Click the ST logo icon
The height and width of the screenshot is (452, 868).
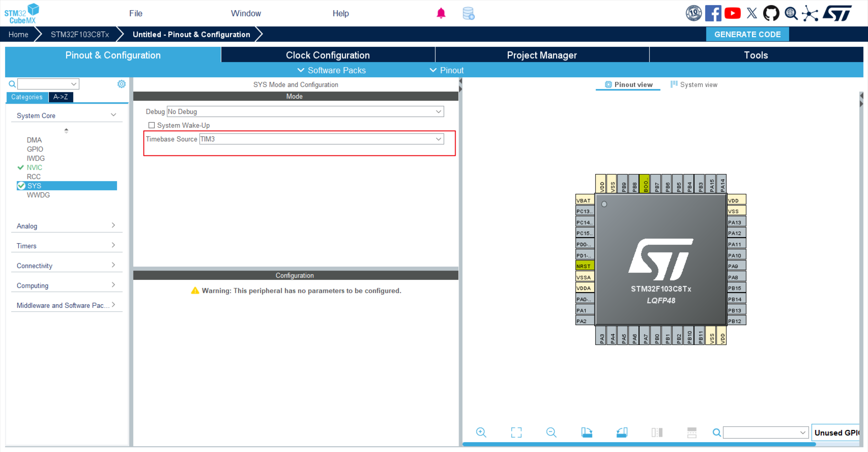click(x=837, y=13)
